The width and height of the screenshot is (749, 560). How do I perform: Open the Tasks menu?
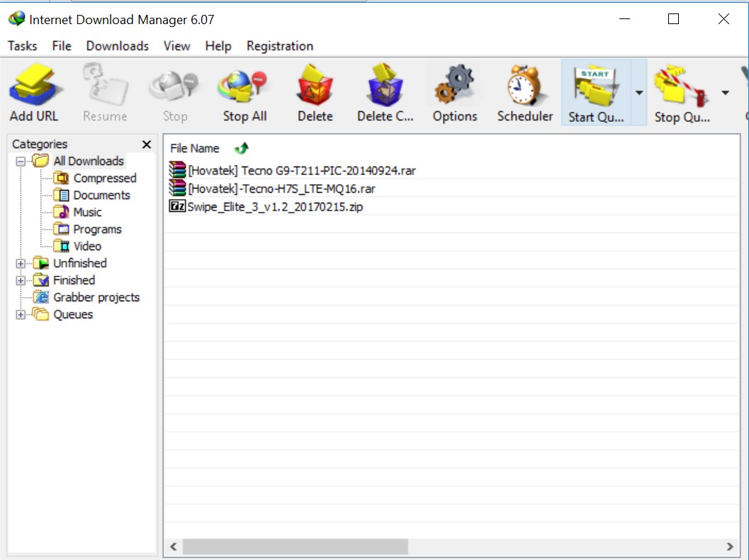point(22,45)
